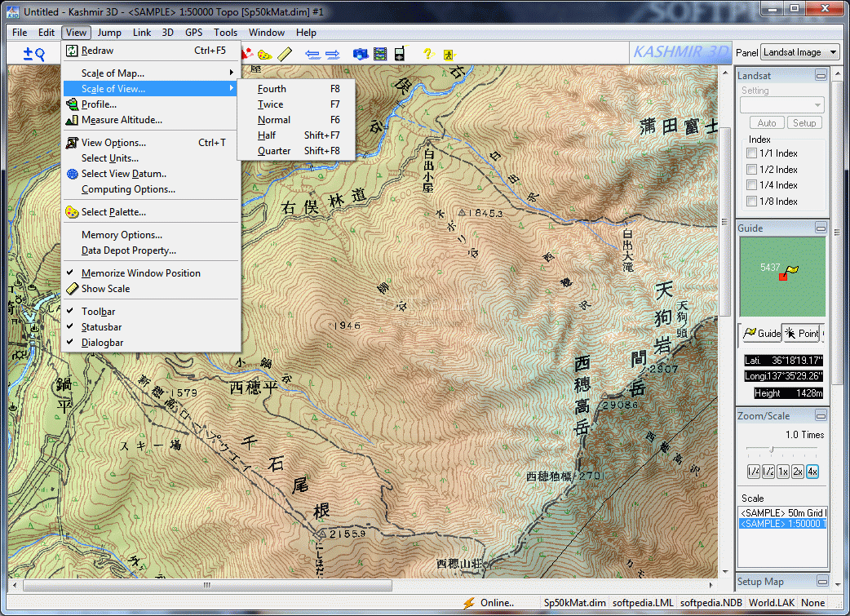This screenshot has width=850, height=616.
Task: Click the yellow exit figure toolbar icon
Action: coord(449,54)
